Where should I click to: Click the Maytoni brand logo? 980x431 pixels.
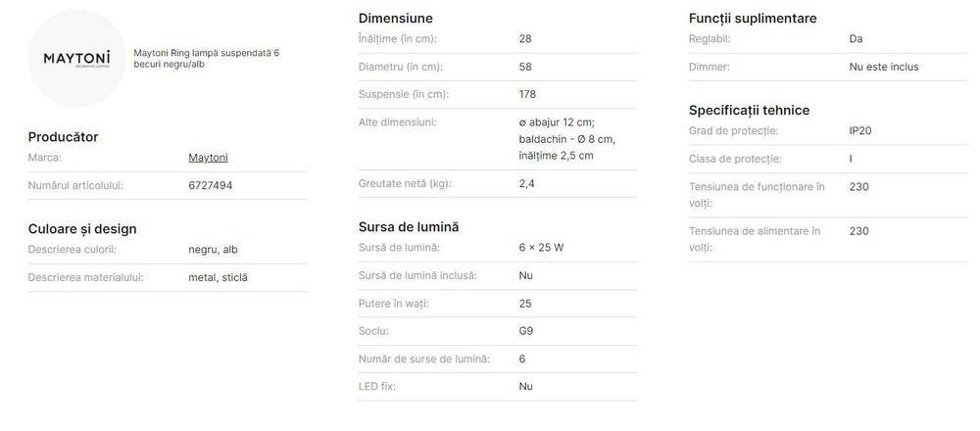(x=76, y=59)
